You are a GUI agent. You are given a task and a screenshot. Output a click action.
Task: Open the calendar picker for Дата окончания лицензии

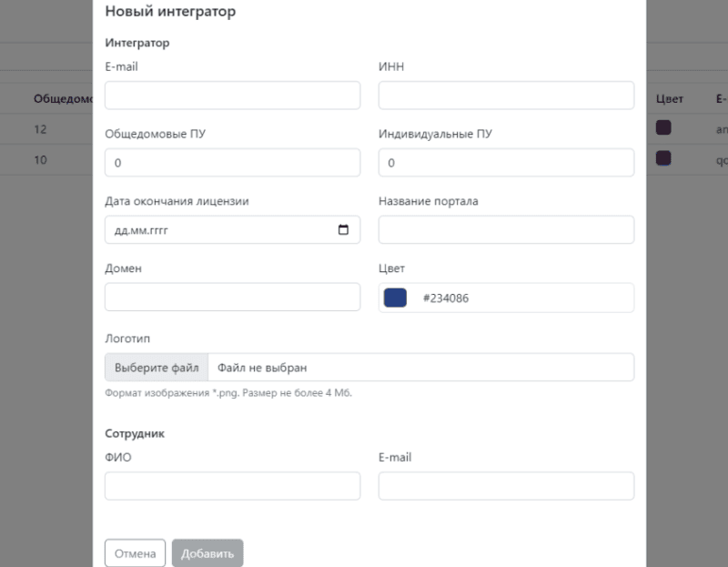click(344, 229)
